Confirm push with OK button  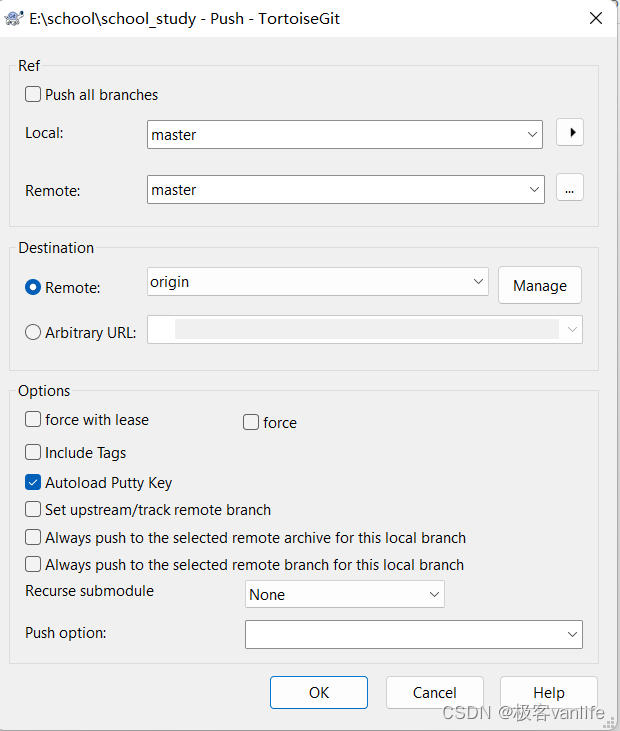[x=319, y=692]
